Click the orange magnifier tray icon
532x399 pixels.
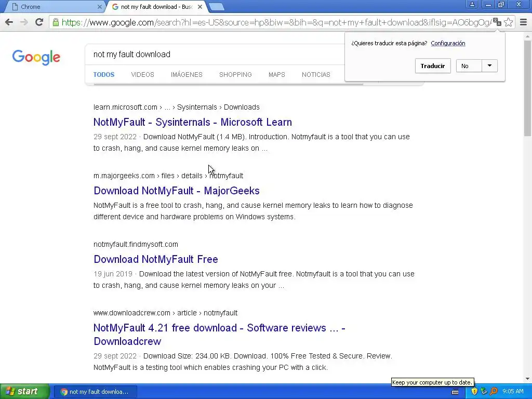point(494,391)
